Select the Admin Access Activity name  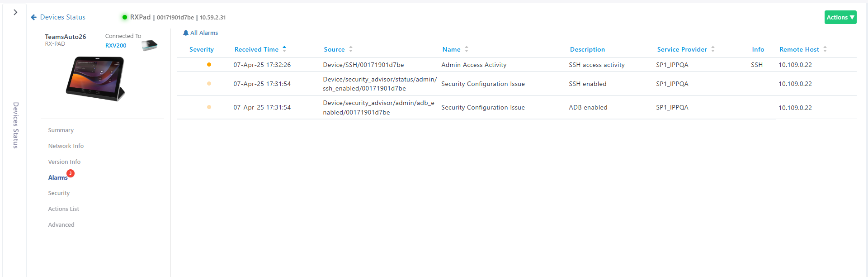tap(474, 65)
